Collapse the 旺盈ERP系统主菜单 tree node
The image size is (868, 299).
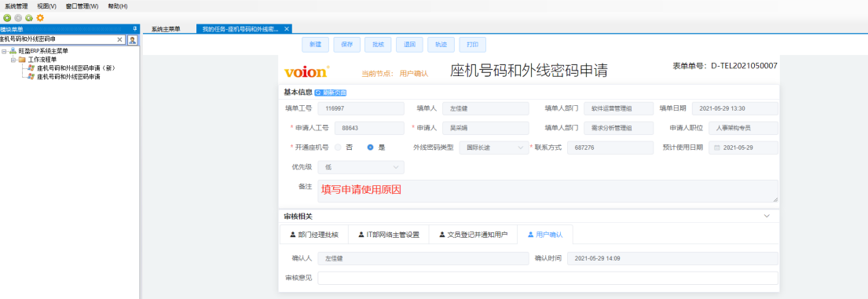click(x=5, y=51)
